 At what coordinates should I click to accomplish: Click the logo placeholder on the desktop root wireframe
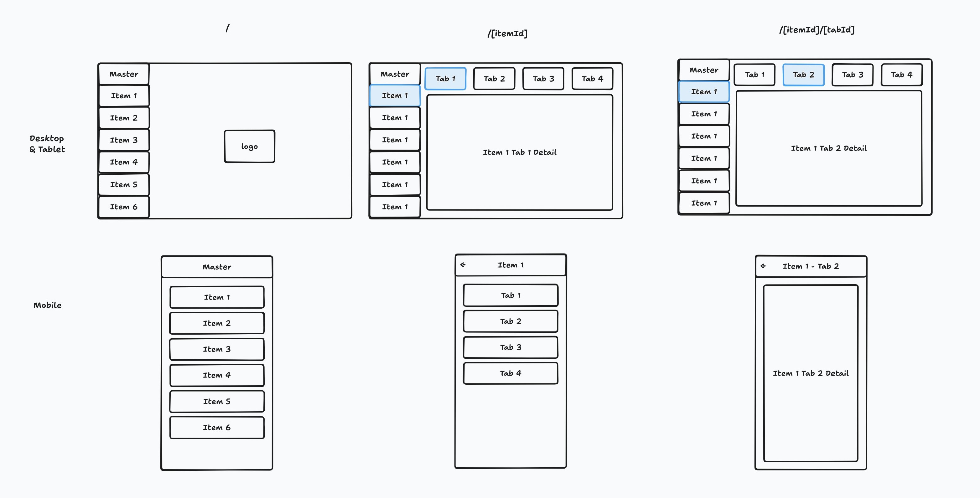(249, 146)
